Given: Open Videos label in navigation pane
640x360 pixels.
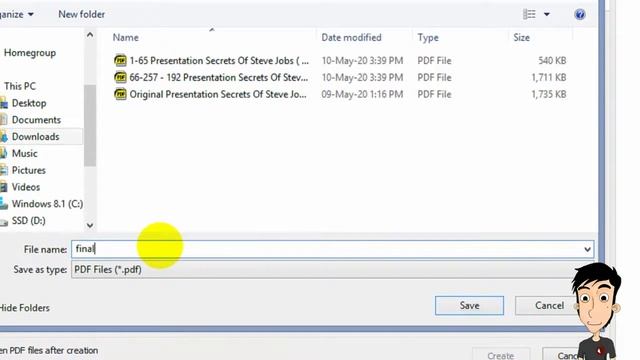Looking at the screenshot, I should pos(26,187).
